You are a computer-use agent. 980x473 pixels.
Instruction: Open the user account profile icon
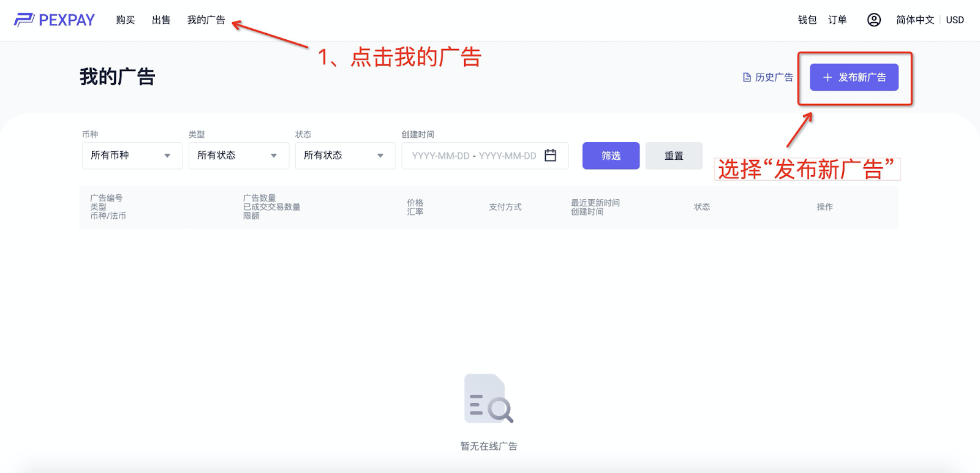point(873,20)
